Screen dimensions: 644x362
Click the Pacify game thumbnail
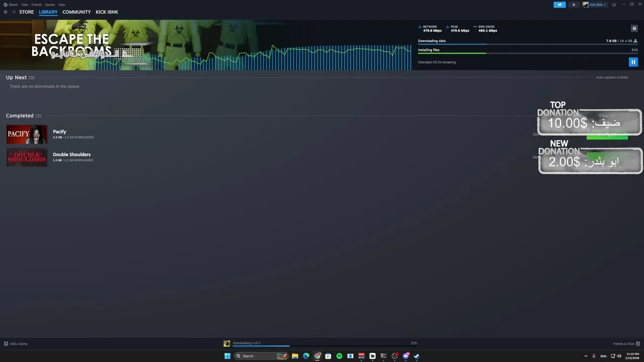[x=27, y=134]
